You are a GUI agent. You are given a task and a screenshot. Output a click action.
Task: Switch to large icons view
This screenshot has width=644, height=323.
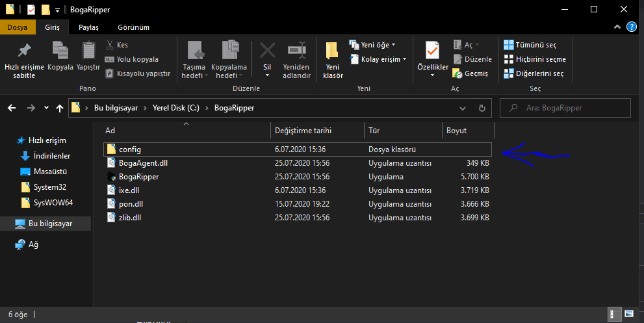click(629, 315)
